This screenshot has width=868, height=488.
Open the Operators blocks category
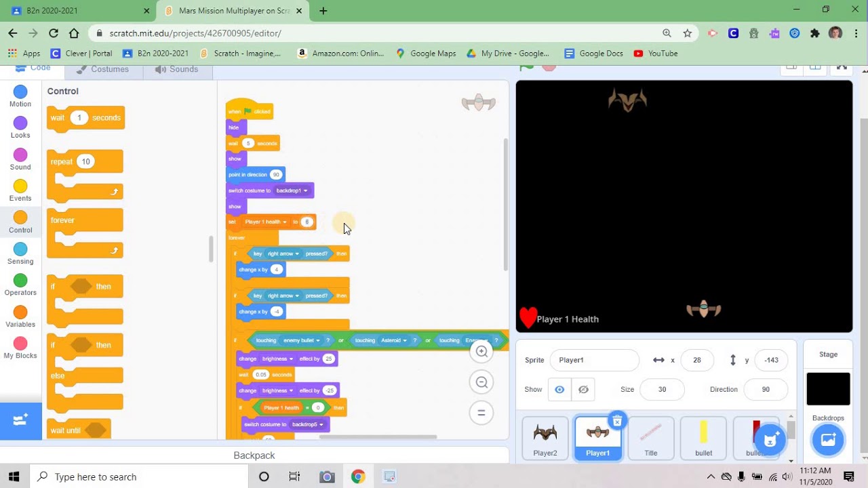20,285
